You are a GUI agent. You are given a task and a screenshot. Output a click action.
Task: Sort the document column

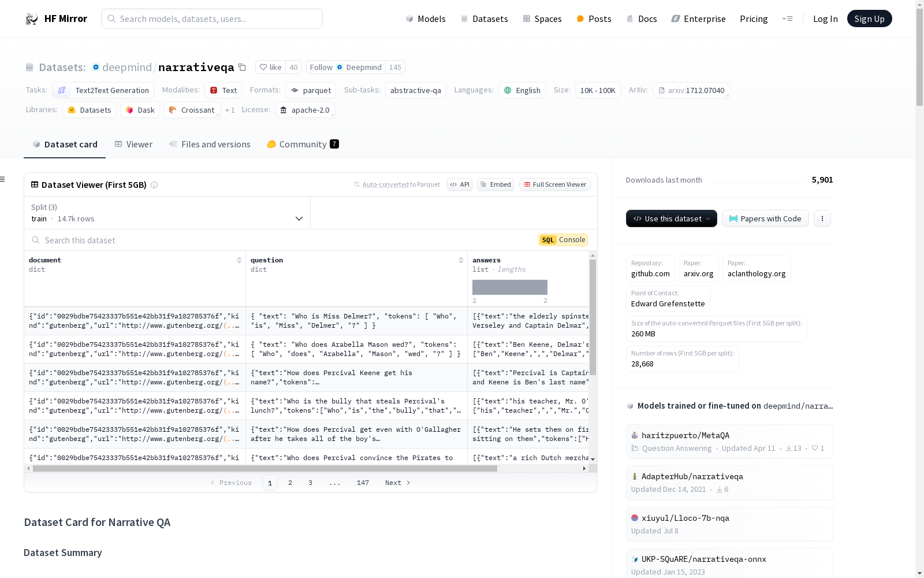(x=239, y=260)
